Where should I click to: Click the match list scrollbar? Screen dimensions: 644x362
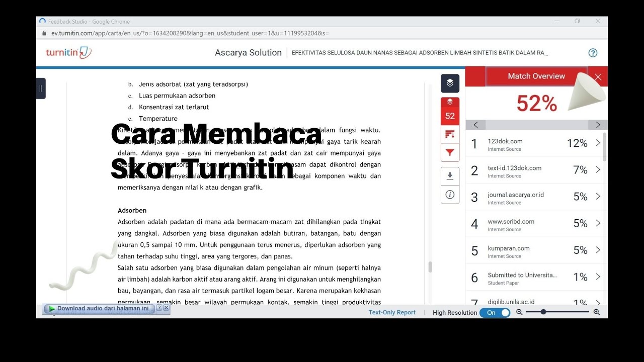pyautogui.click(x=604, y=147)
